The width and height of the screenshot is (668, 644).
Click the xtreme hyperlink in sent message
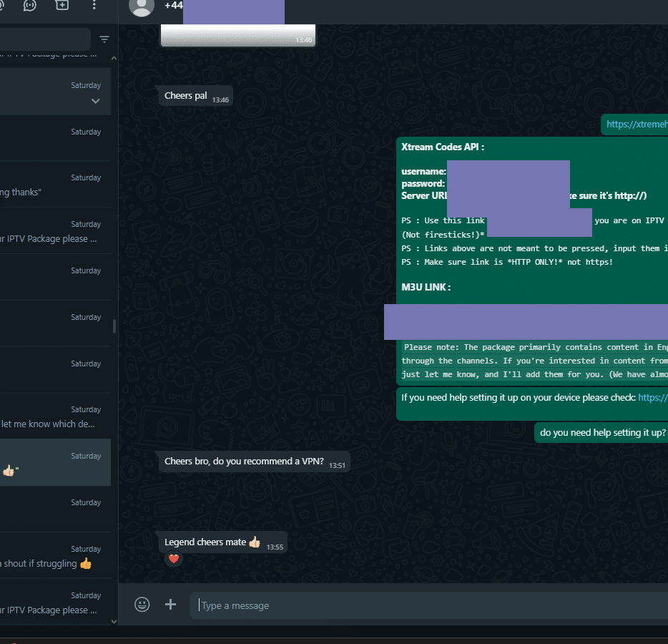point(637,124)
